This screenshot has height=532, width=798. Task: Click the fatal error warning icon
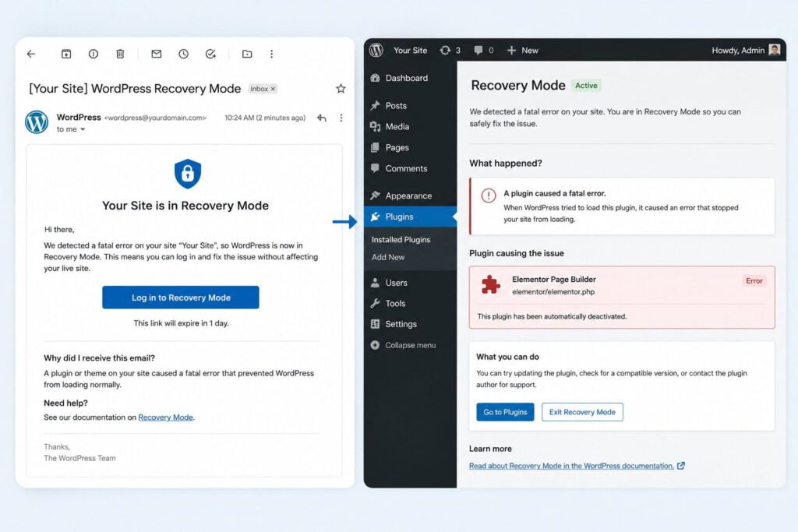[488, 196]
